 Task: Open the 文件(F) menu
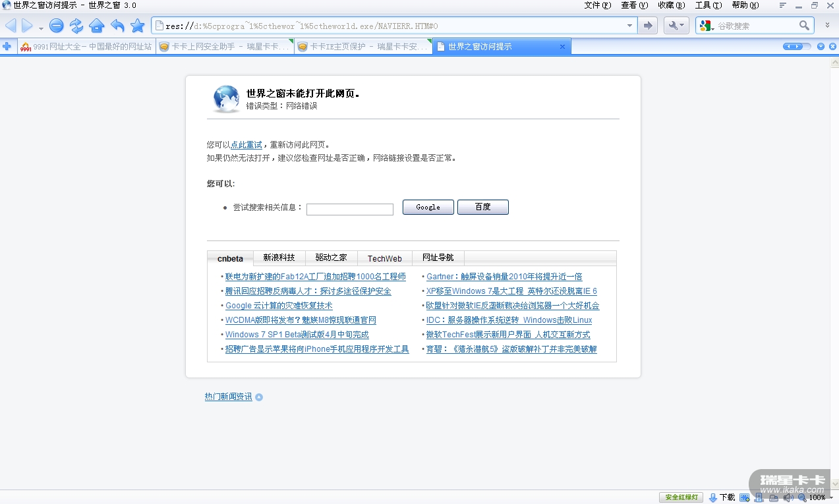[x=597, y=5]
